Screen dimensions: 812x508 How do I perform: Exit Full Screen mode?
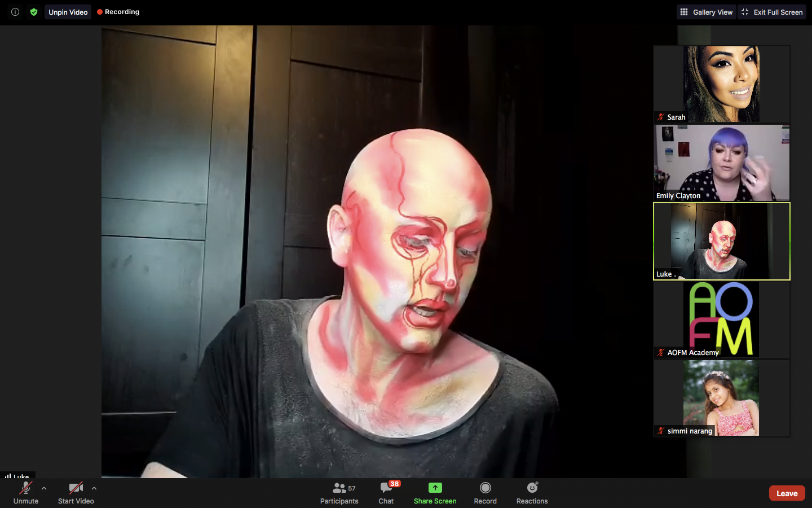coord(772,12)
